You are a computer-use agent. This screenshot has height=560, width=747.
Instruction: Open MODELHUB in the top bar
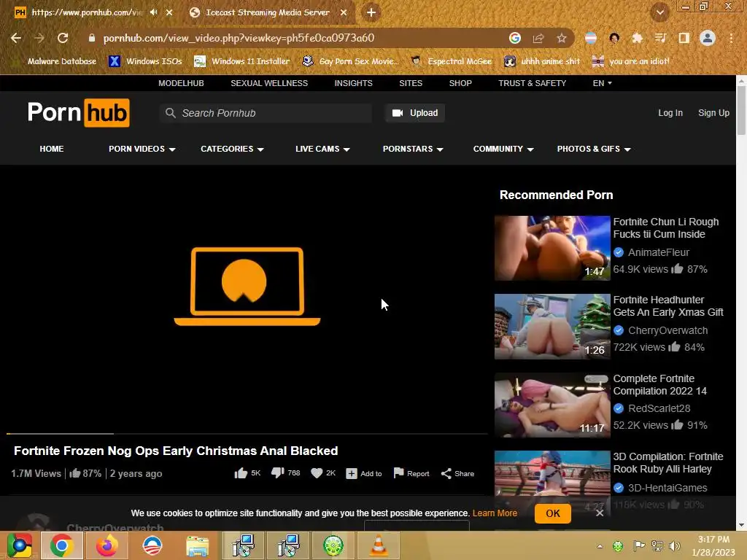(181, 83)
